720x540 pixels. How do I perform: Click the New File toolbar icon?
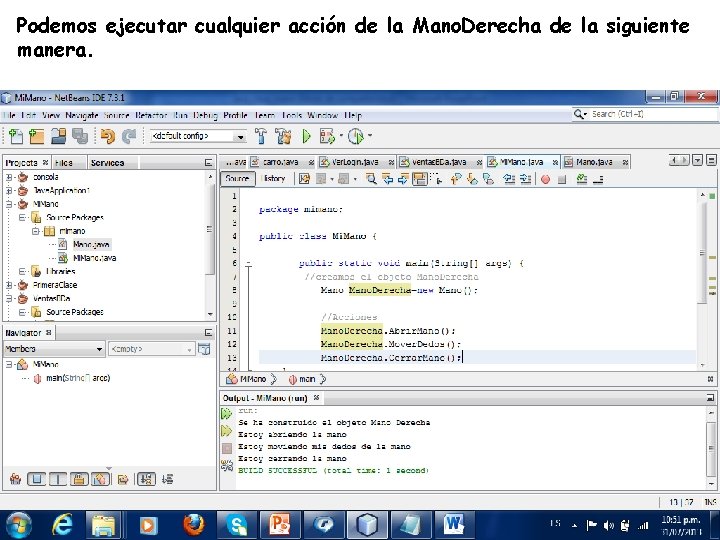(16, 136)
